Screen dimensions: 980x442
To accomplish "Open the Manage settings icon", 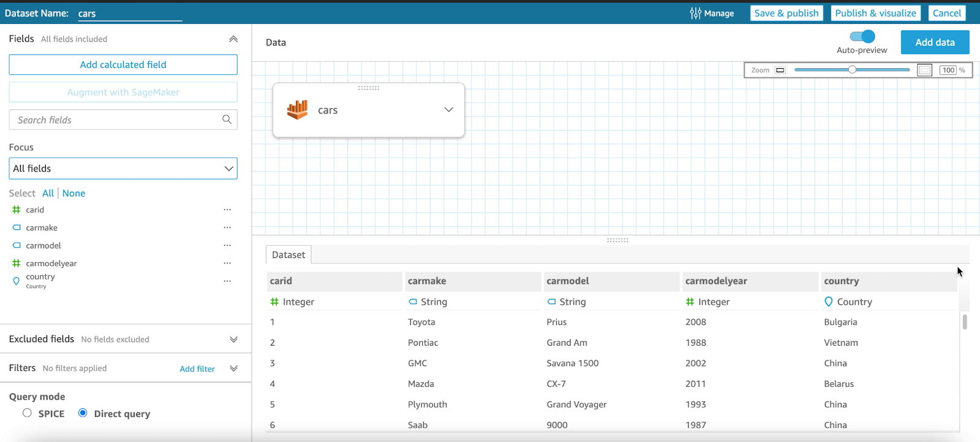I will tap(695, 13).
